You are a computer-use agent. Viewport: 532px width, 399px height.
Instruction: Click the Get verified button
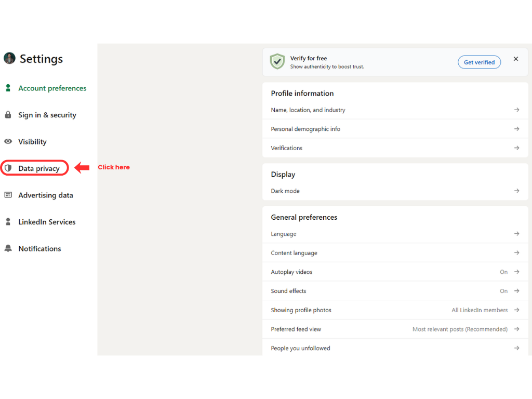point(479,62)
